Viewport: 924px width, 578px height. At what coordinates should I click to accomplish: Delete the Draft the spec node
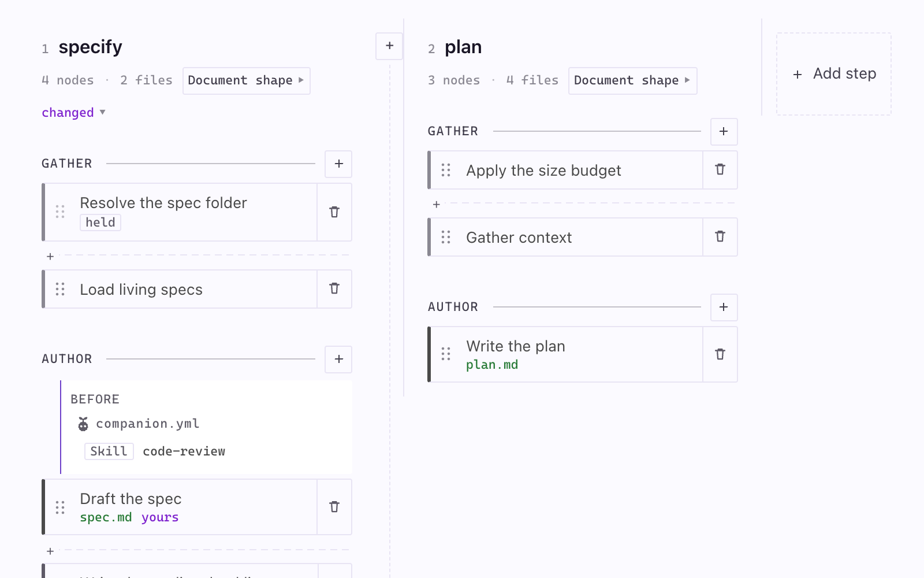click(334, 507)
